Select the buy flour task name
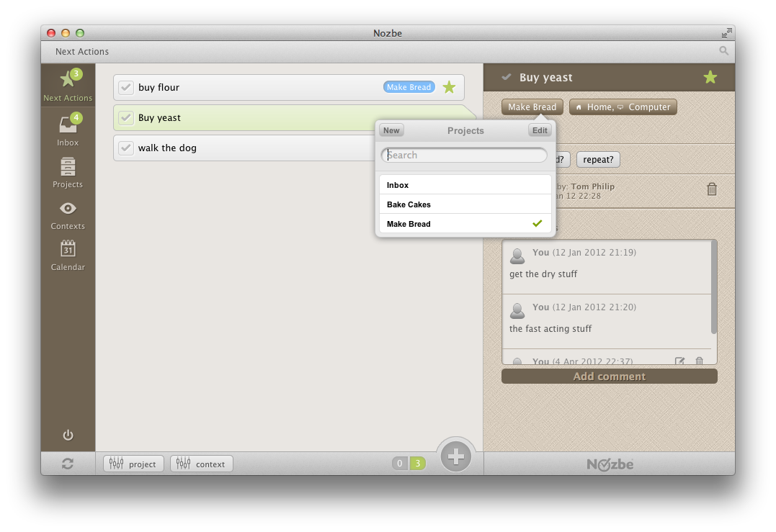Image resolution: width=776 pixels, height=532 pixels. tap(159, 88)
